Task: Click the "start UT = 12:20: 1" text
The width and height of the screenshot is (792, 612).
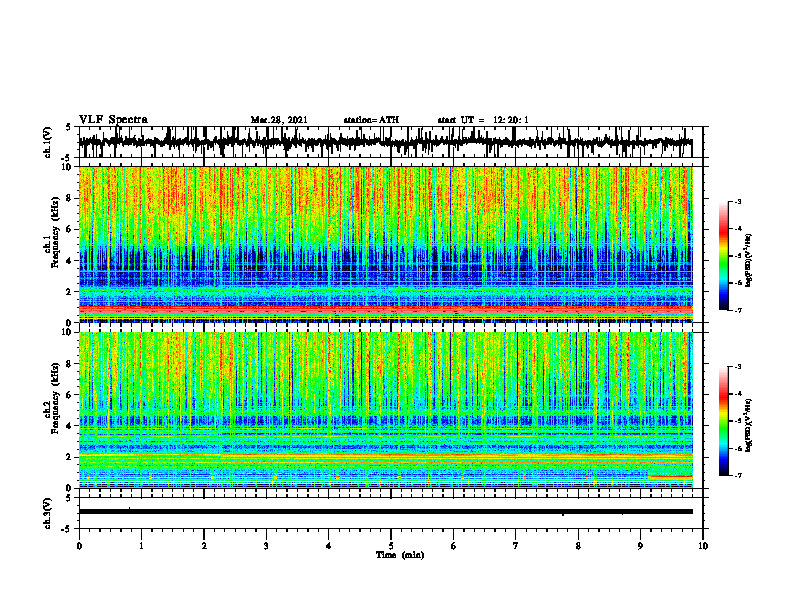Action: [x=483, y=120]
